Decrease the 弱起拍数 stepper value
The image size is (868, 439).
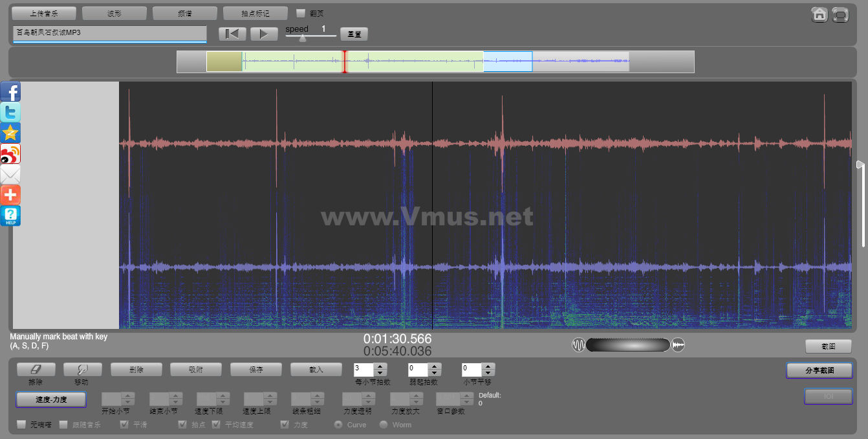tap(435, 373)
